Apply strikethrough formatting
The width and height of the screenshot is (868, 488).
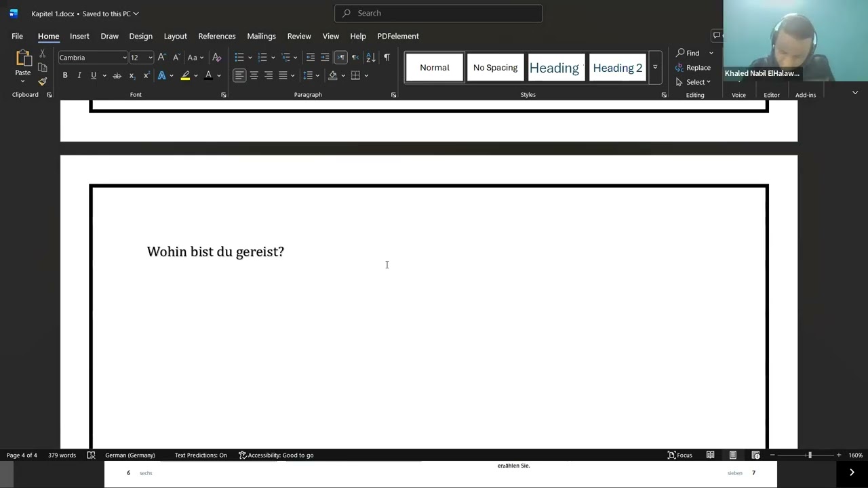click(x=117, y=75)
